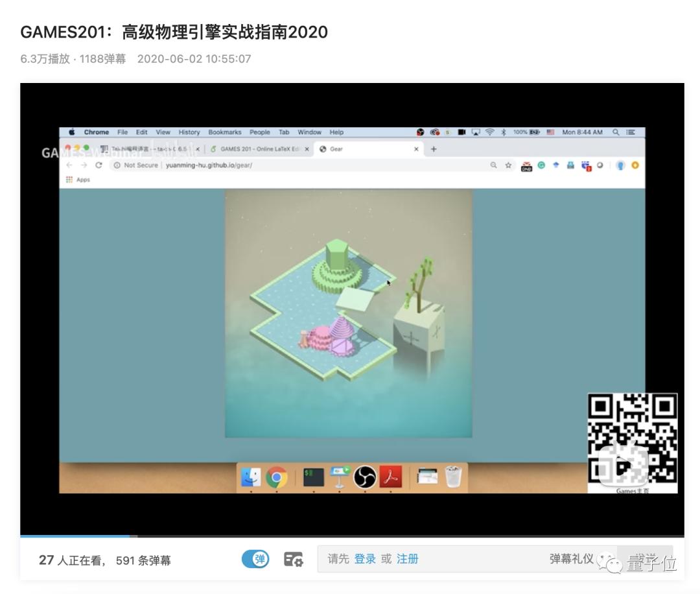Close the GAMES 201 LaTeX tab
This screenshot has width=700, height=594.
coord(307,149)
